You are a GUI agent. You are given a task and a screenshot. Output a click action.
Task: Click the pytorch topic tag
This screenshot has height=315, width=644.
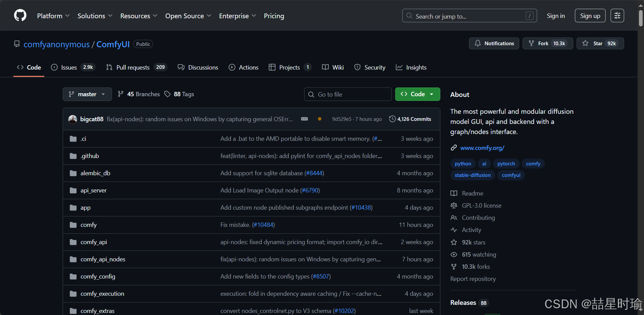coord(506,164)
